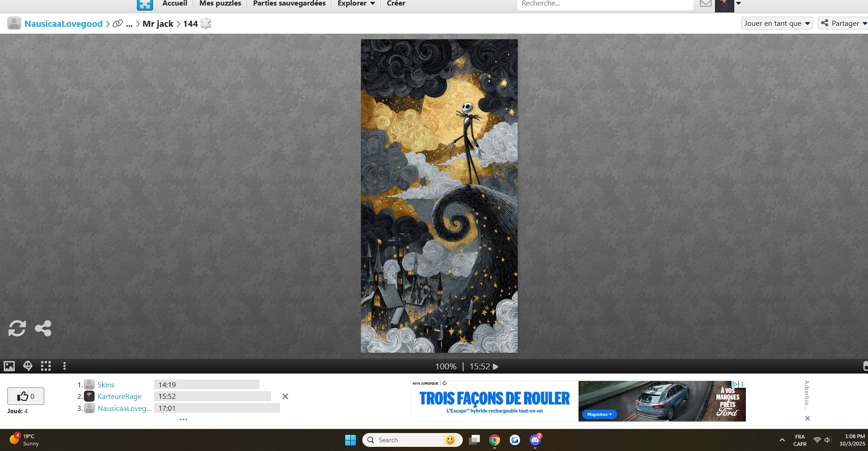Screen dimensions: 868x451
Task: Expand the account menu arrow
Action: pos(738,4)
